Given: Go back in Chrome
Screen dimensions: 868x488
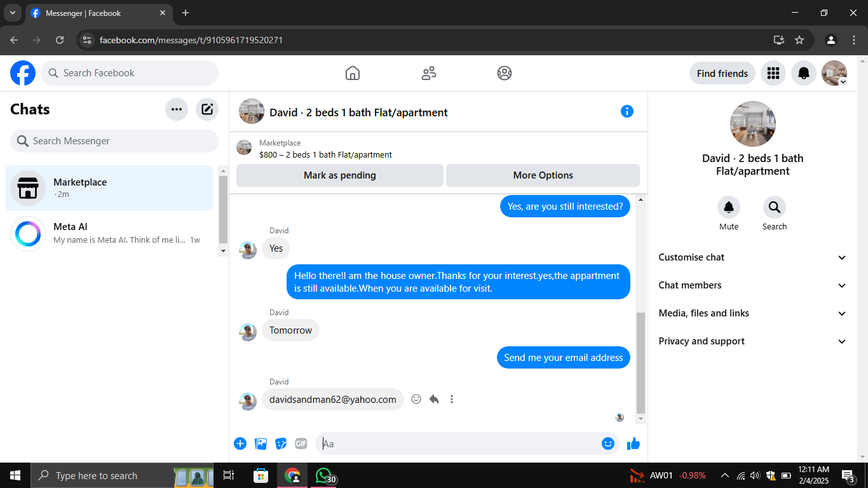Looking at the screenshot, I should click(14, 40).
